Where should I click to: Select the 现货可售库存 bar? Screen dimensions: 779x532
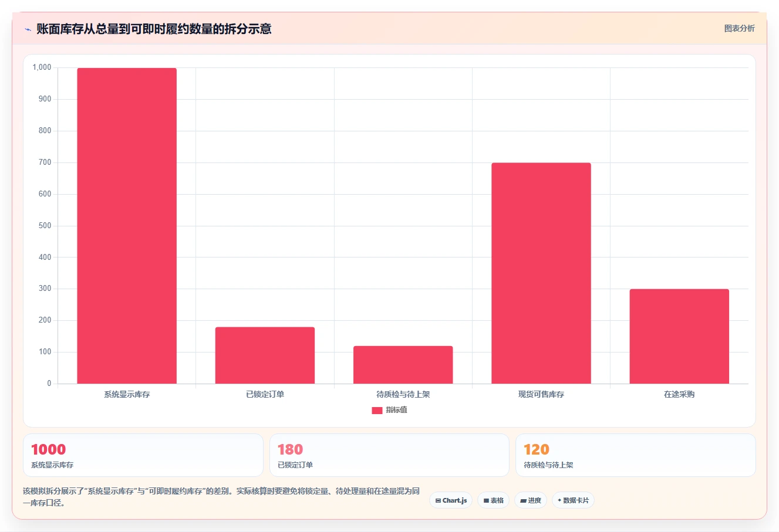(541, 273)
